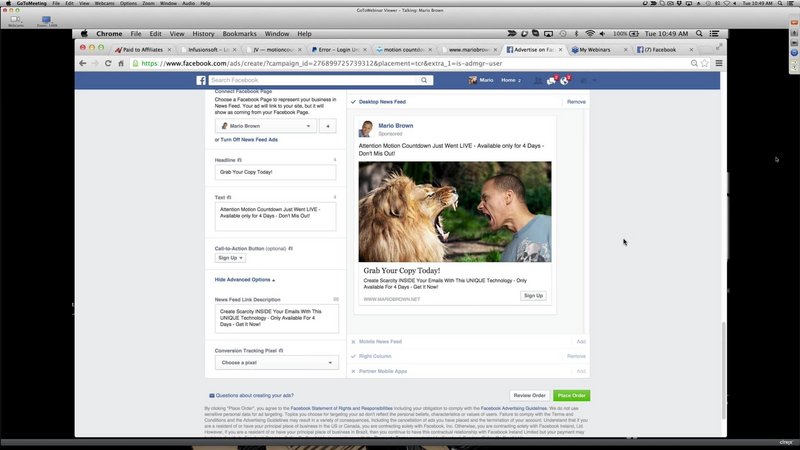Collapse Hide Advanced Options
The height and width of the screenshot is (450, 800).
coord(244,280)
